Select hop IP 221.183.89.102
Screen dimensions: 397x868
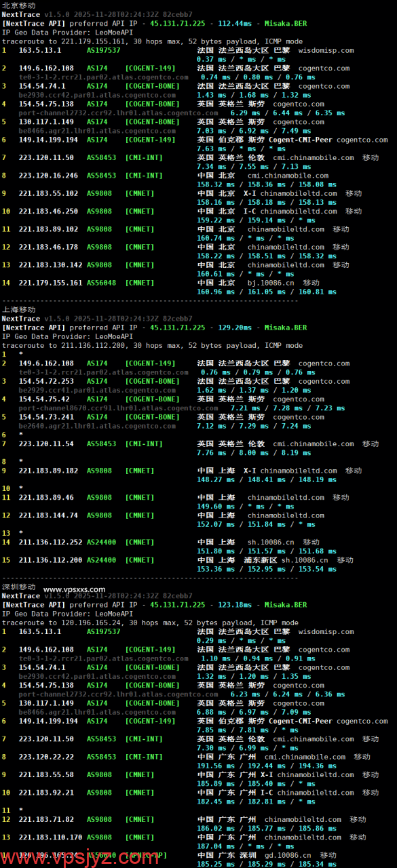tap(48, 229)
